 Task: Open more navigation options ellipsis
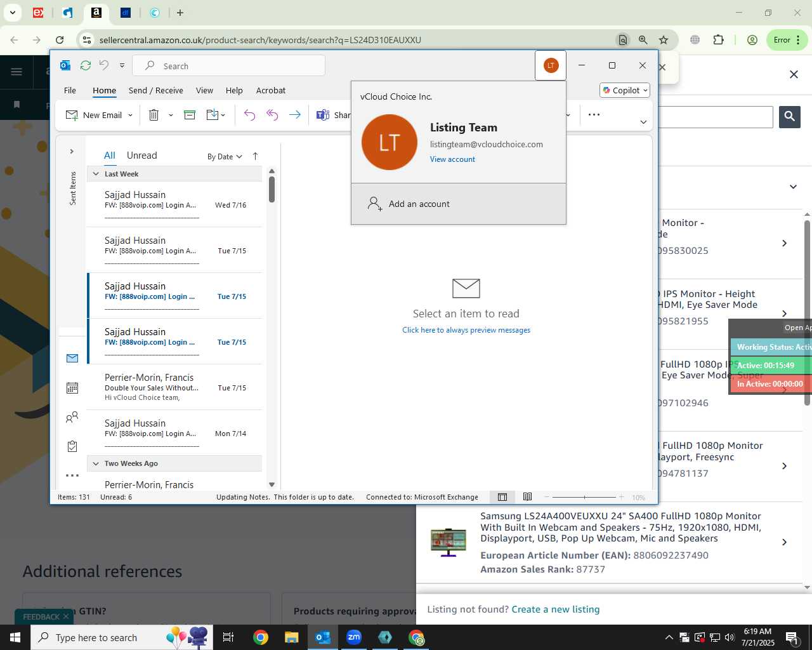(x=72, y=475)
